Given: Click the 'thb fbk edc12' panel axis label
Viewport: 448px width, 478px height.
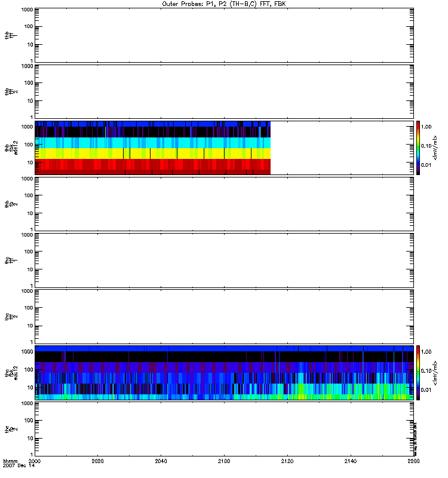Looking at the screenshot, I should 11,148.
